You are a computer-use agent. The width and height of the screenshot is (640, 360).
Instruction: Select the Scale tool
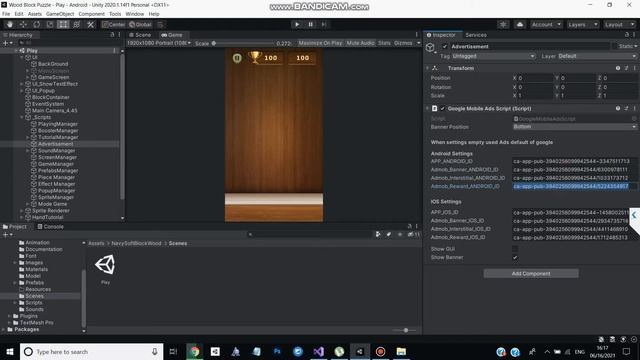pos(50,24)
